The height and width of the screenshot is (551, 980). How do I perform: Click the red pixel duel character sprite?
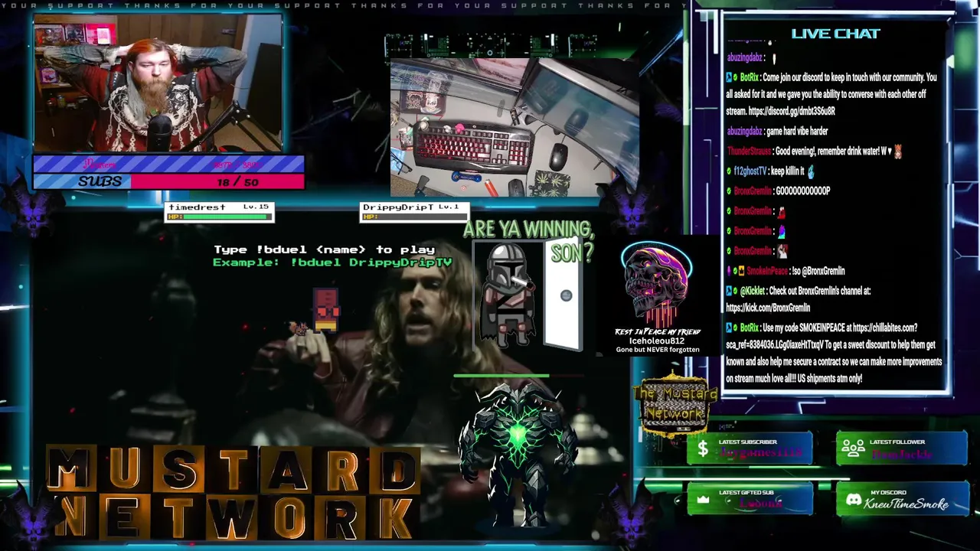[325, 309]
